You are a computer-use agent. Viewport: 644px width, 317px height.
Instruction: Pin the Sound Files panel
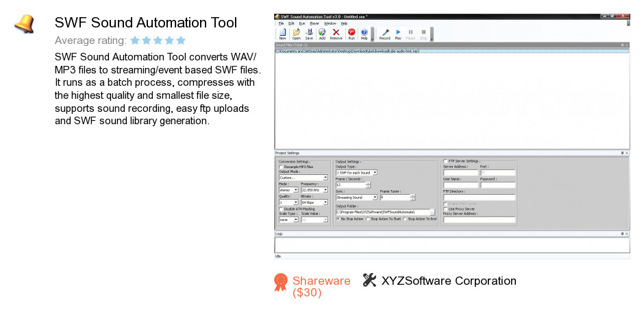(x=622, y=45)
